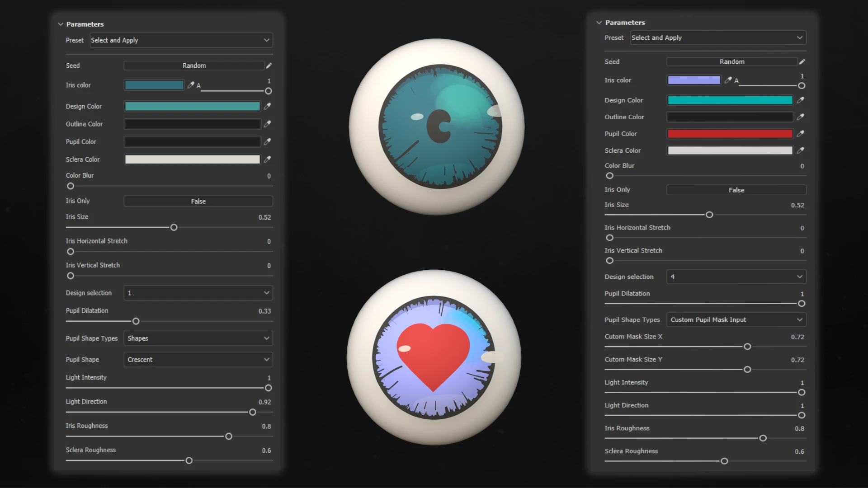Click left Iris color alpha slider handle

point(269,91)
